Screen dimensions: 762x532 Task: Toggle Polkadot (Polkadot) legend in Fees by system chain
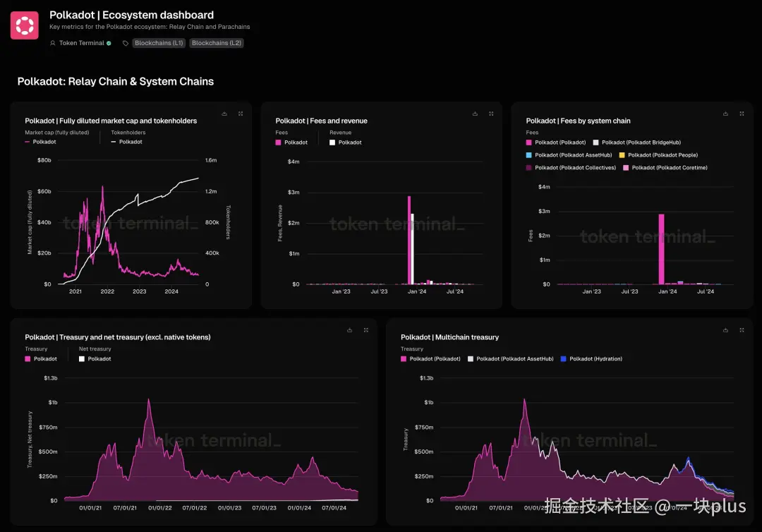[556, 143]
